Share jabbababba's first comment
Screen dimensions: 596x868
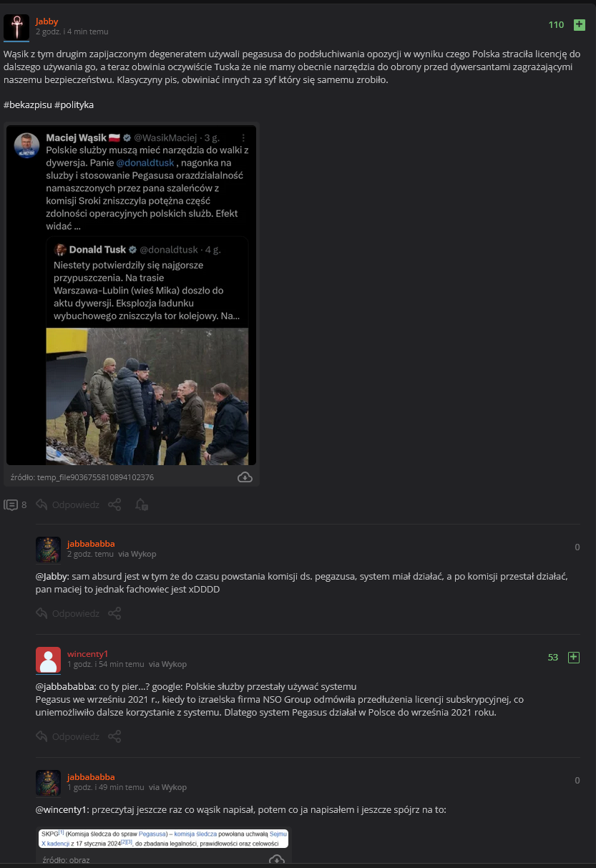click(114, 613)
